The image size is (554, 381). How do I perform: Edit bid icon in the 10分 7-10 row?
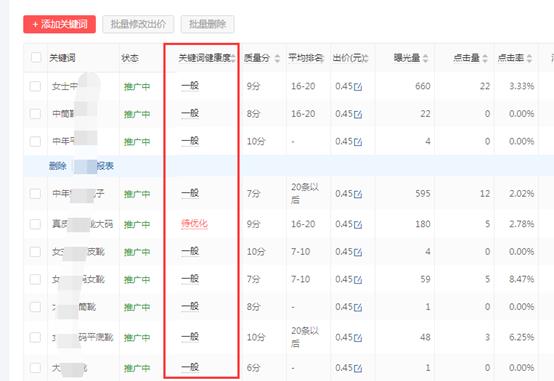[358, 252]
